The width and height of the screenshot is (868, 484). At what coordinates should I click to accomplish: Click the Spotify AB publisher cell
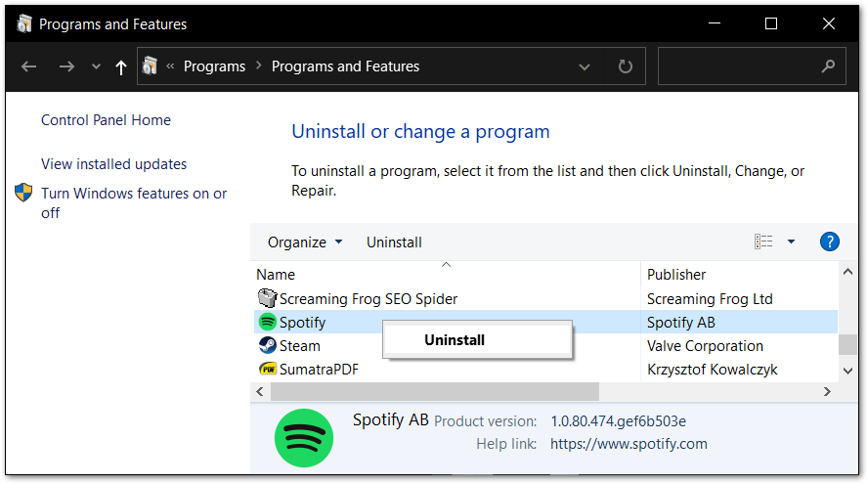click(681, 323)
